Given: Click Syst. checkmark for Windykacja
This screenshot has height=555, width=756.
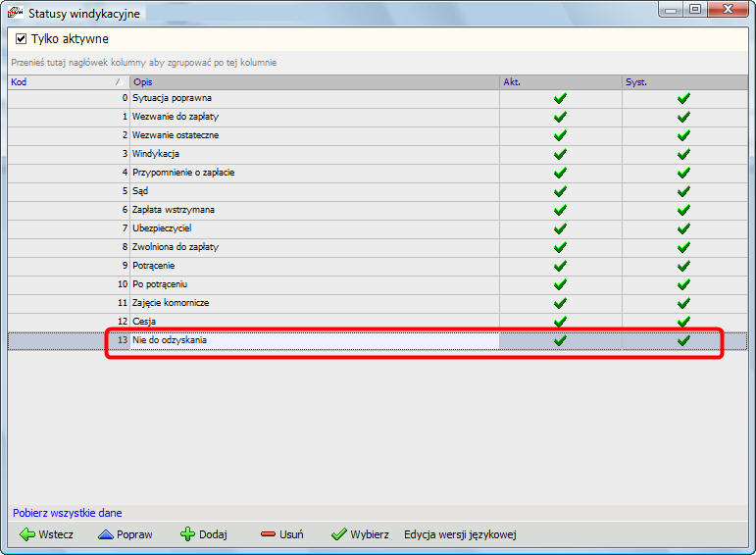Looking at the screenshot, I should coord(683,154).
